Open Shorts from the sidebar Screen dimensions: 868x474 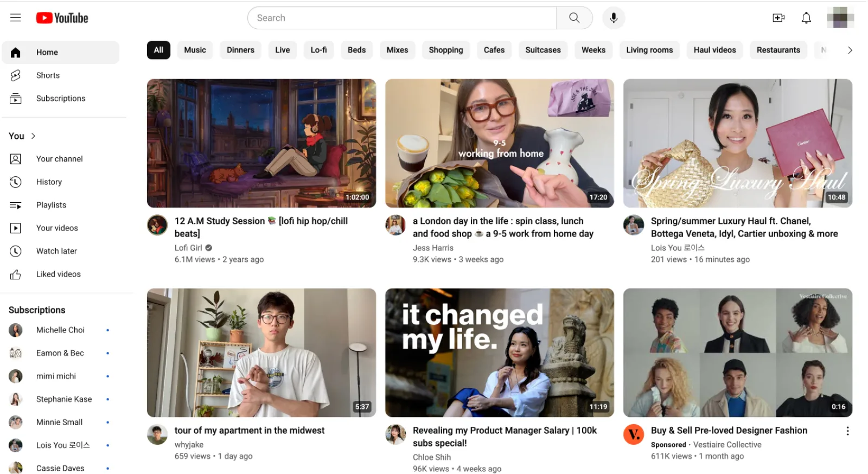point(48,75)
